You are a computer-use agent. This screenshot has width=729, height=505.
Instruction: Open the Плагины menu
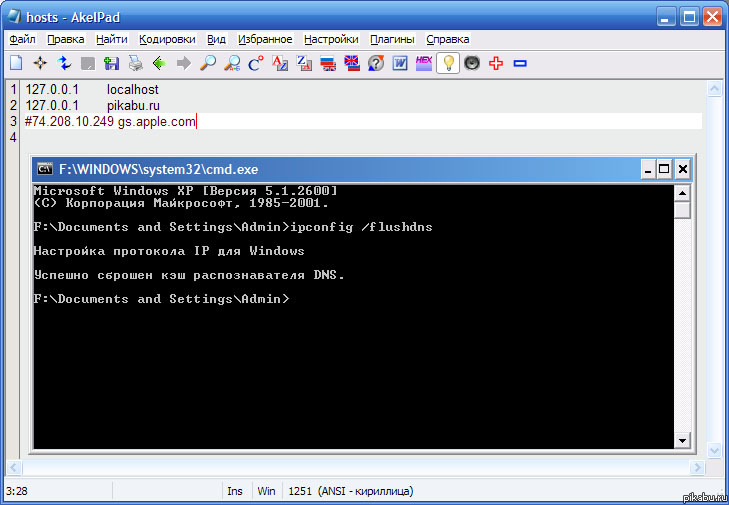coord(392,39)
